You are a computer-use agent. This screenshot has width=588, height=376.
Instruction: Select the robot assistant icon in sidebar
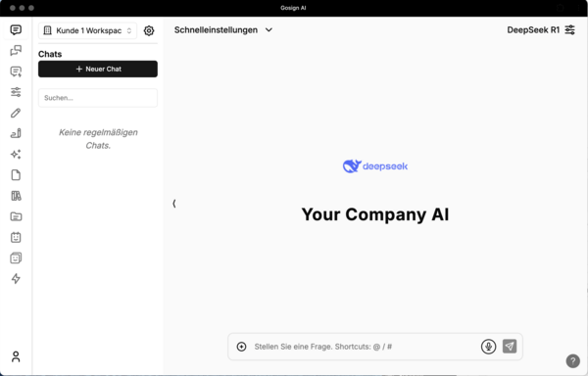pyautogui.click(x=16, y=237)
